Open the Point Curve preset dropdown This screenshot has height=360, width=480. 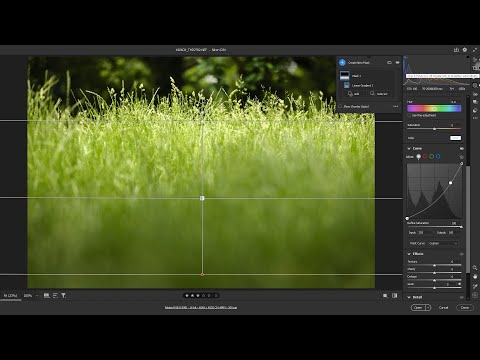point(443,243)
